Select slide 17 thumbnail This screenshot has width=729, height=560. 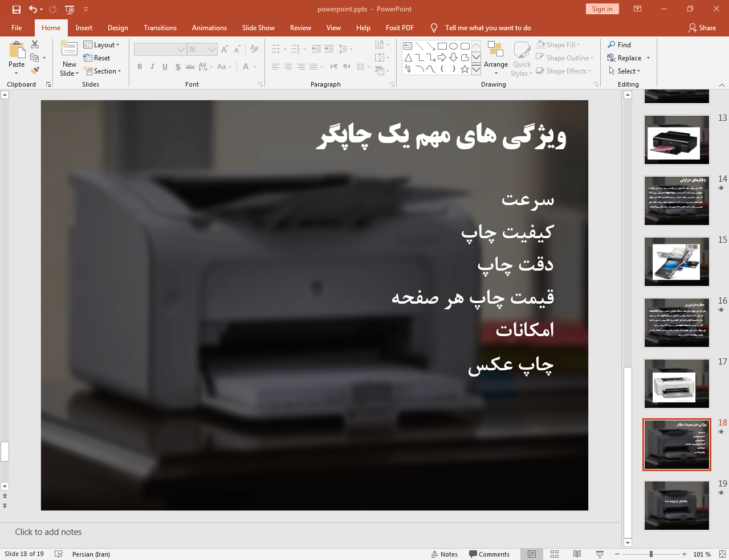[x=677, y=383]
